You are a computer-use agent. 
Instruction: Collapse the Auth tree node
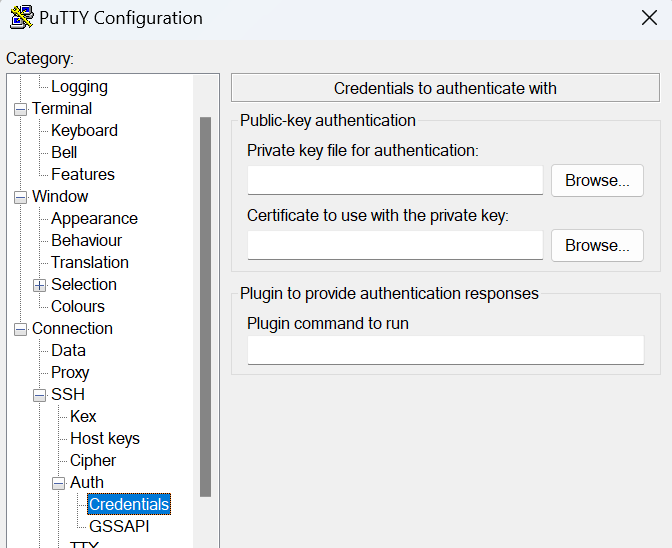(59, 483)
